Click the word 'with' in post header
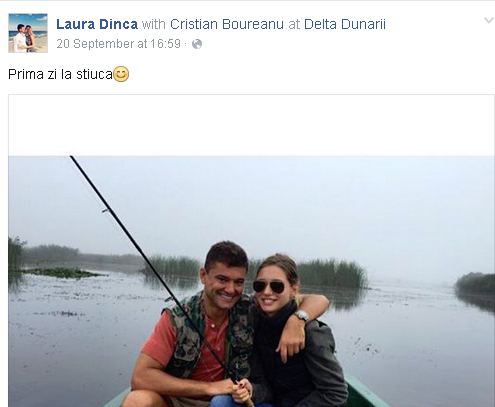Screen dimensions: 495x407 (154, 24)
